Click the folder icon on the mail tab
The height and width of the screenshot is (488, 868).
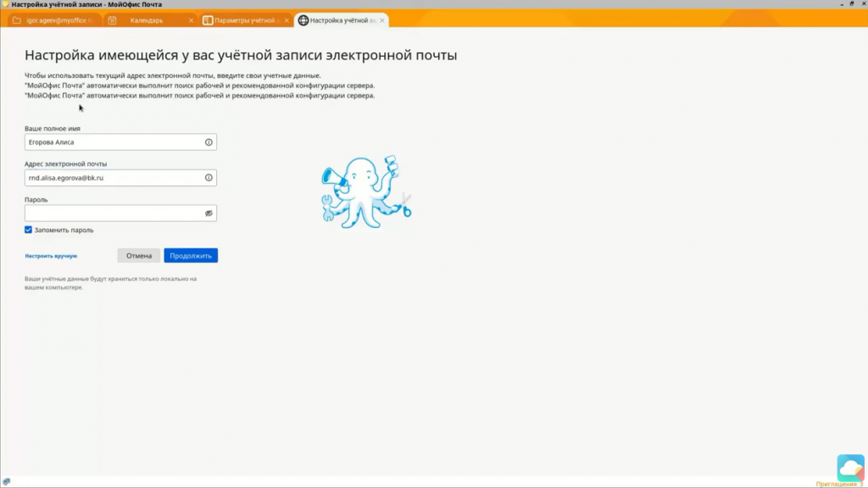click(x=17, y=20)
